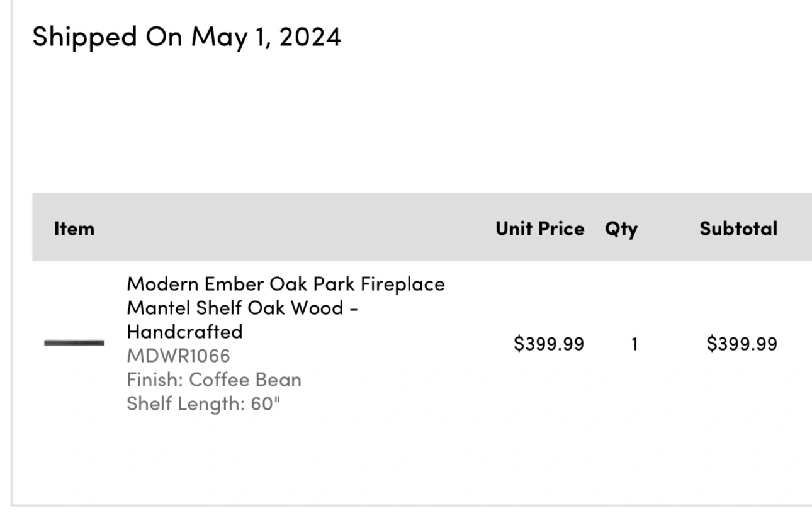The height and width of the screenshot is (518, 812).
Task: Click the $399.99 subtotal amount
Action: pyautogui.click(x=742, y=344)
